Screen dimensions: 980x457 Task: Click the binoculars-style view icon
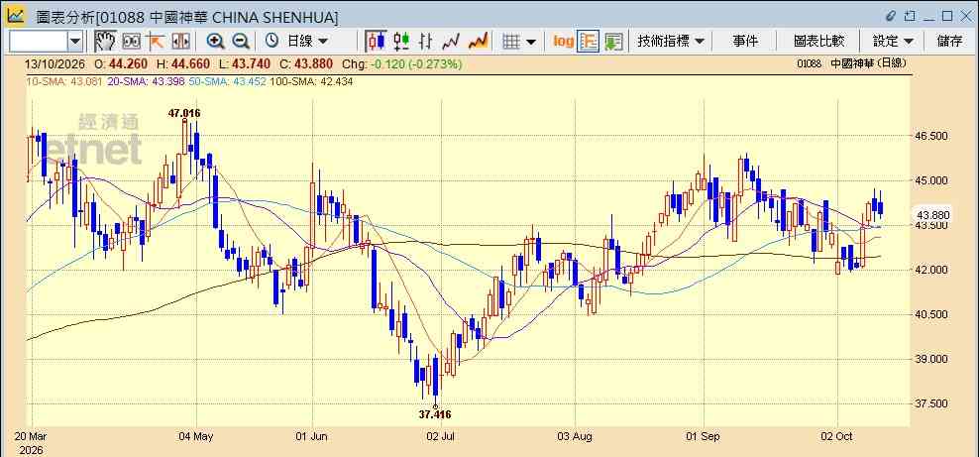pyautogui.click(x=131, y=42)
